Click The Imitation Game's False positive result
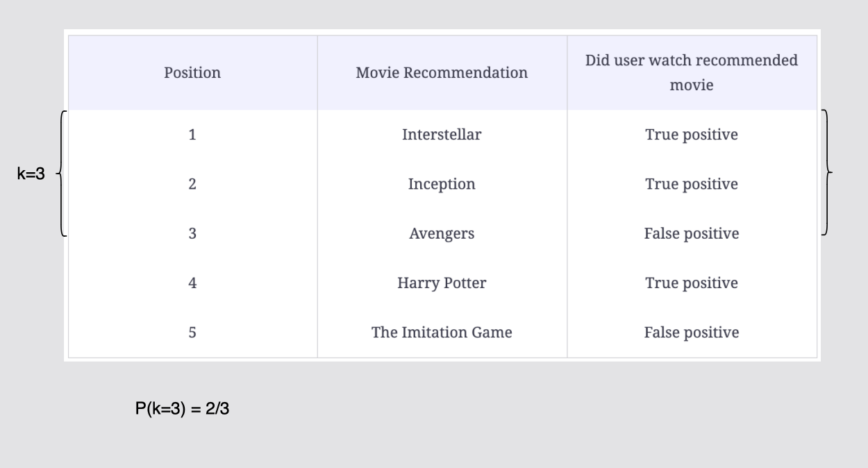The height and width of the screenshot is (468, 868). [x=692, y=333]
